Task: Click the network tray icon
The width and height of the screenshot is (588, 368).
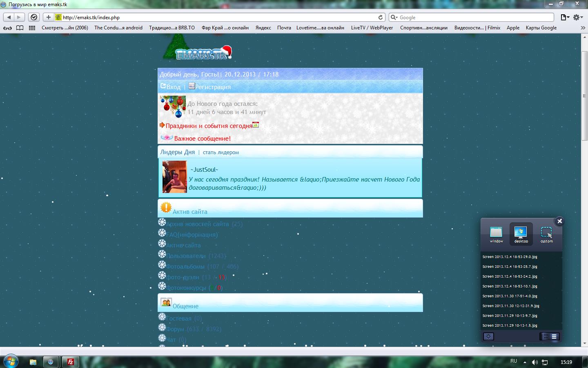Action: [545, 362]
